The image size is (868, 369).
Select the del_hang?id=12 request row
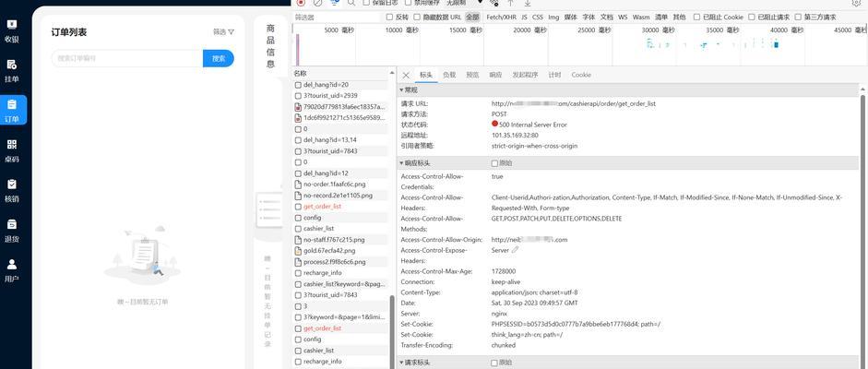339,173
